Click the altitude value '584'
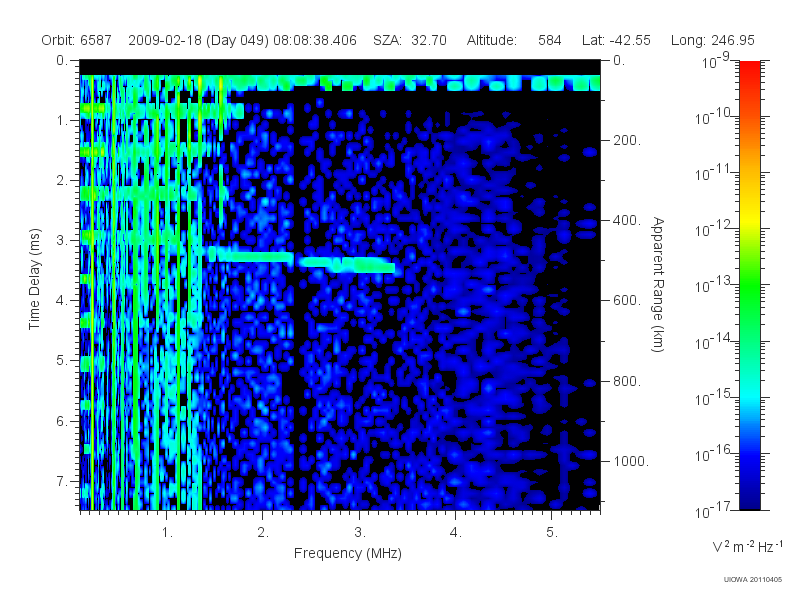Viewport: 800px width, 600px height. coord(549,40)
